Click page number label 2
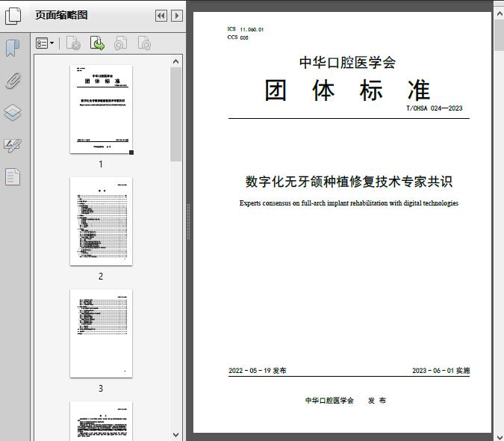The width and height of the screenshot is (504, 441). (101, 277)
